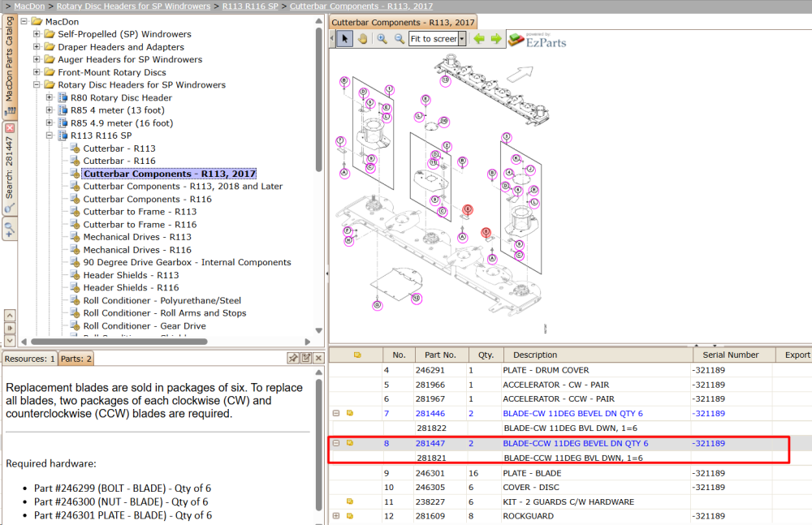Viewport: 812px width, 525px height.
Task: Select the pointer arrow tool
Action: (345, 39)
